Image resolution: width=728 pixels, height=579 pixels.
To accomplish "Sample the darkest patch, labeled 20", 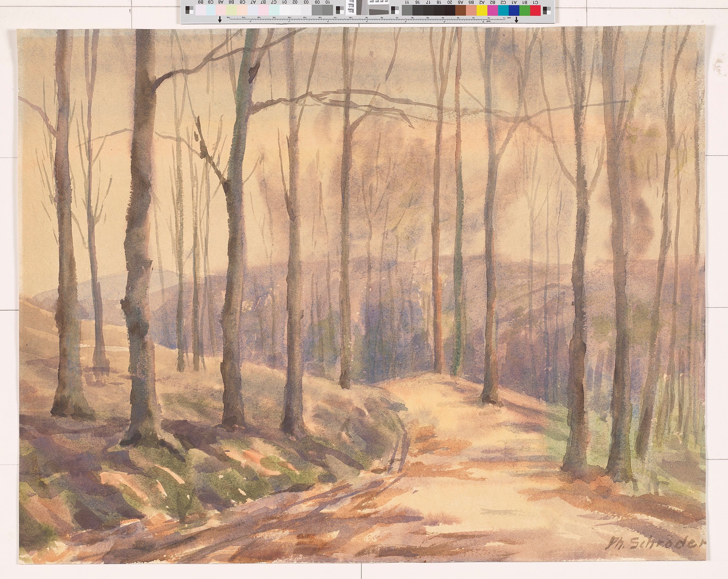I will tap(450, 11).
